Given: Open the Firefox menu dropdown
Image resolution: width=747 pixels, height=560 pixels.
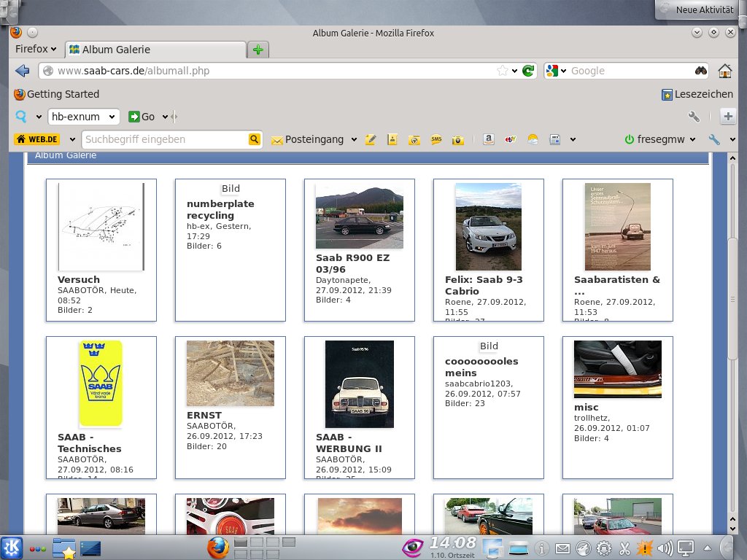Looking at the screenshot, I should pos(36,49).
